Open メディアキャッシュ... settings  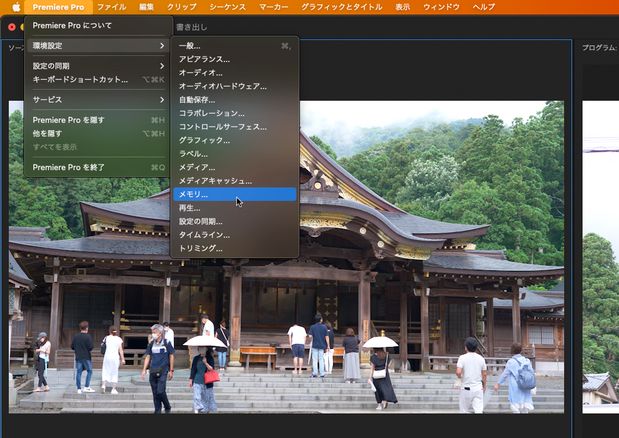click(x=215, y=181)
